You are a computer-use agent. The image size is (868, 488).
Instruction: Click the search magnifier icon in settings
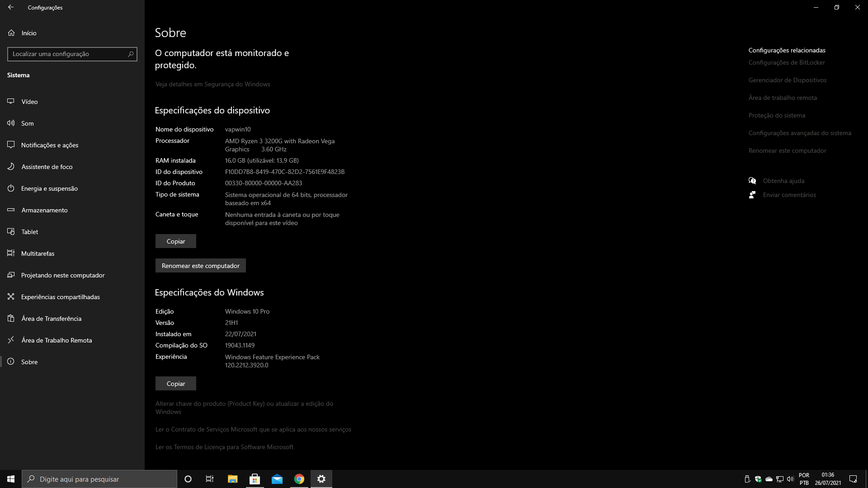pyautogui.click(x=131, y=54)
